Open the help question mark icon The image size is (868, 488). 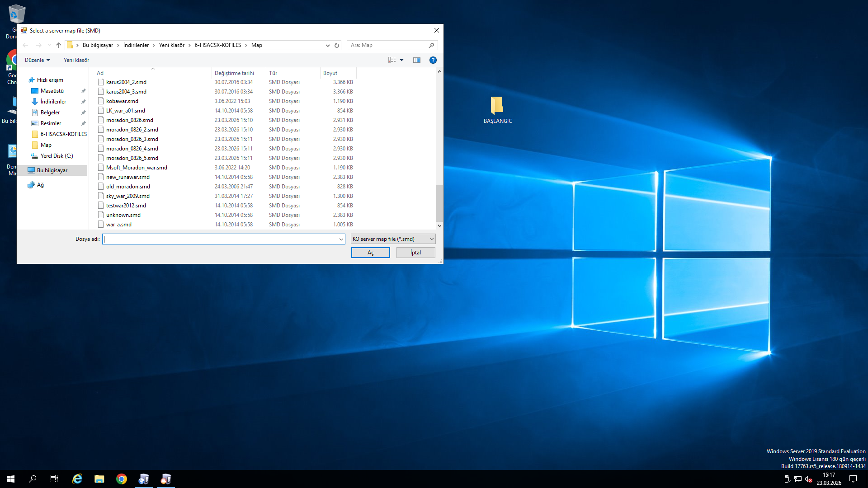(x=433, y=60)
